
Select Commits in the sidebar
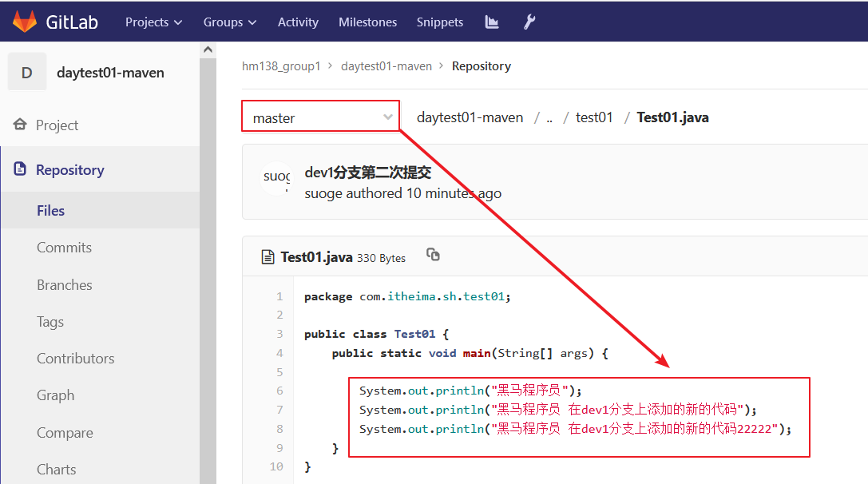click(x=64, y=248)
